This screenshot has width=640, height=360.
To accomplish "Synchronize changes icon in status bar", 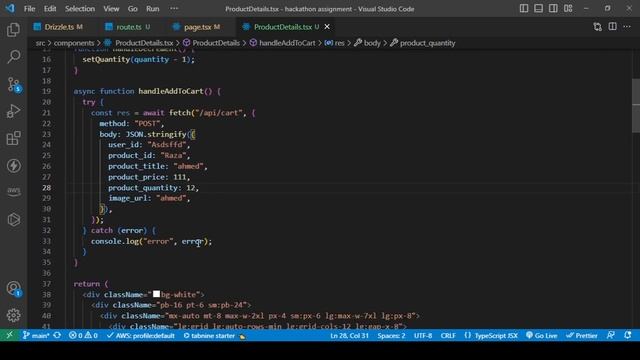I will coord(57,336).
